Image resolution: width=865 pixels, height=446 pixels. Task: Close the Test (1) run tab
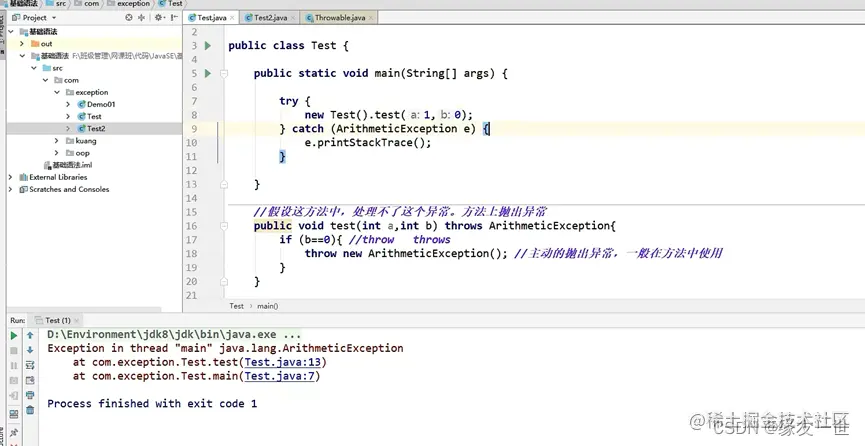point(76,321)
